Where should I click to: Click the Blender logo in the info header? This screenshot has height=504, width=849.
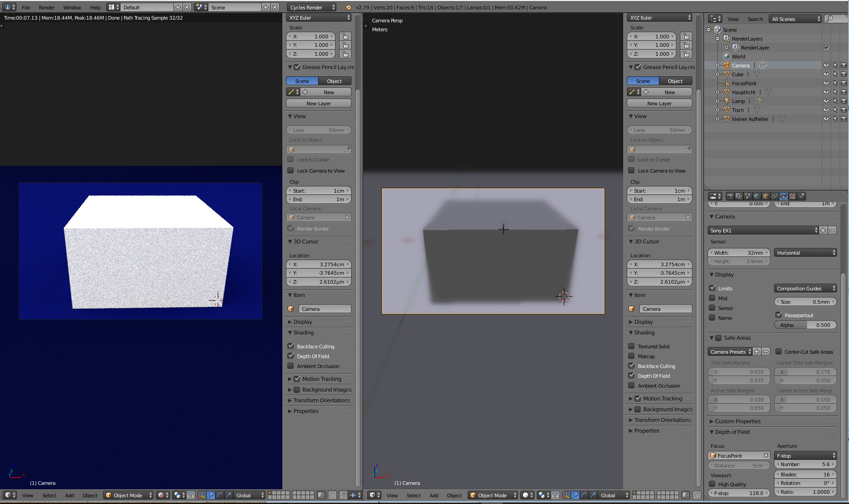(348, 8)
